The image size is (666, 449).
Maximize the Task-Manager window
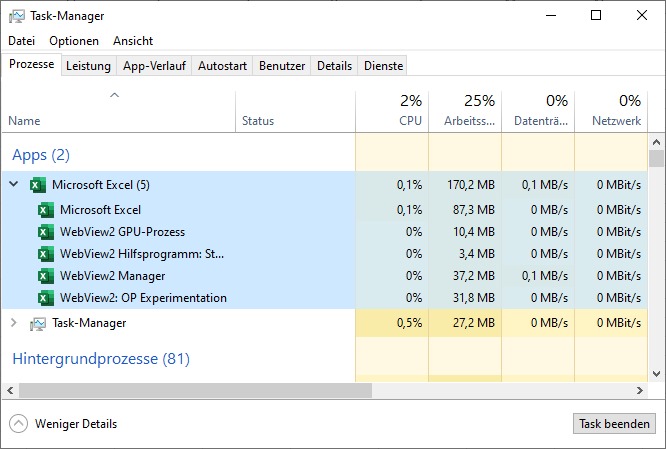pos(596,16)
